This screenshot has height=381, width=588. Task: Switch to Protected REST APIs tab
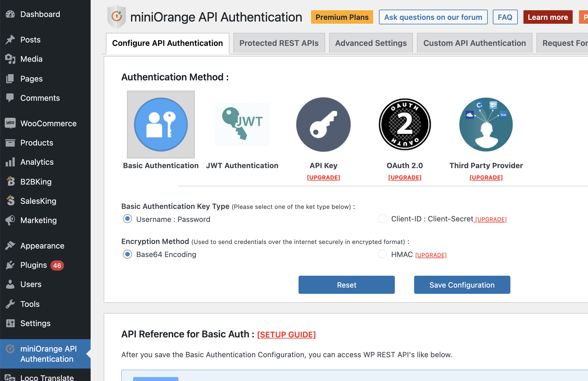point(279,43)
